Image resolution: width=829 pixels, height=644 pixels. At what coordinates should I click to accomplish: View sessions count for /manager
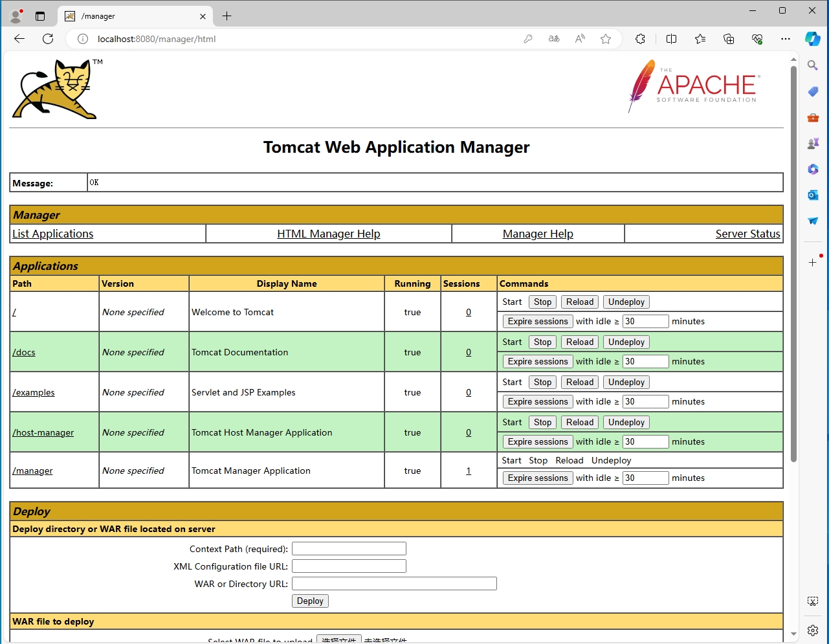point(469,471)
